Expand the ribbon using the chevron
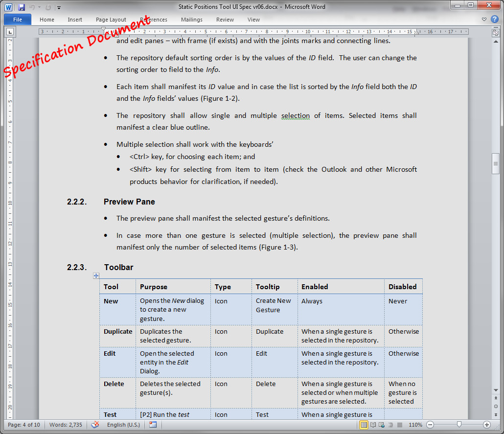This screenshot has width=504, height=434. click(484, 19)
